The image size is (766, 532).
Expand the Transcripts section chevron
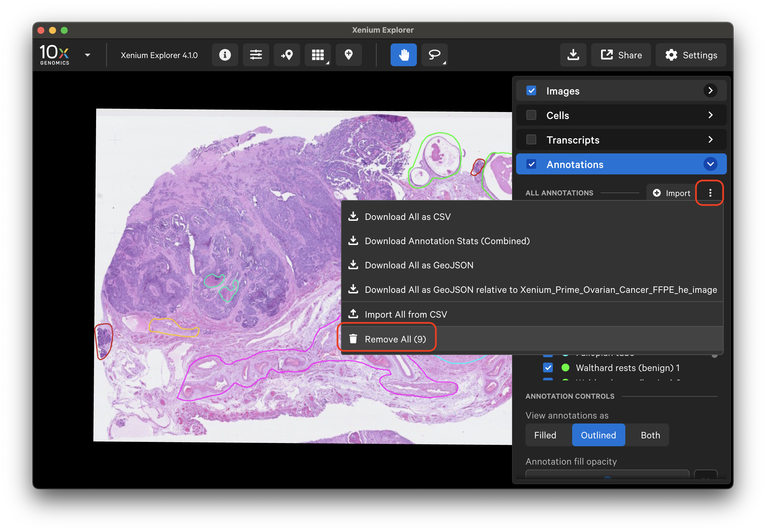click(x=710, y=139)
